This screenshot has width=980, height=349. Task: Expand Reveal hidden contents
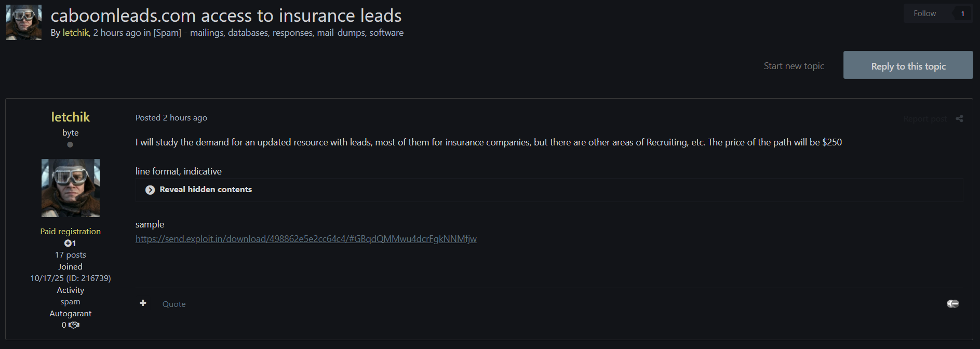(x=206, y=190)
